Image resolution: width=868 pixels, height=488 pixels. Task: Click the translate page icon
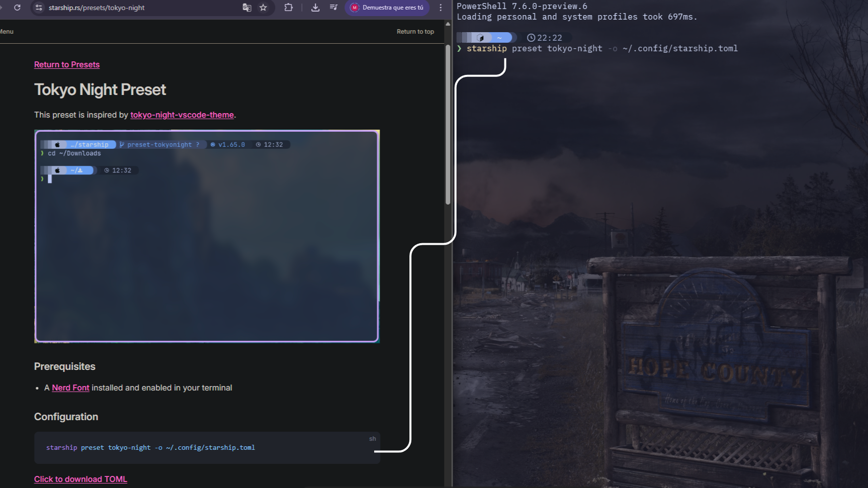pos(246,8)
